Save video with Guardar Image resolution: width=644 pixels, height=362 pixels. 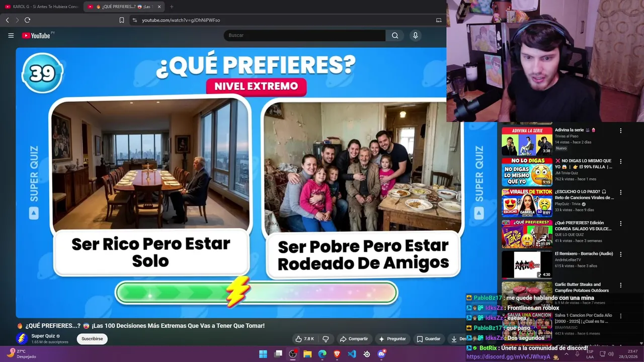(429, 339)
